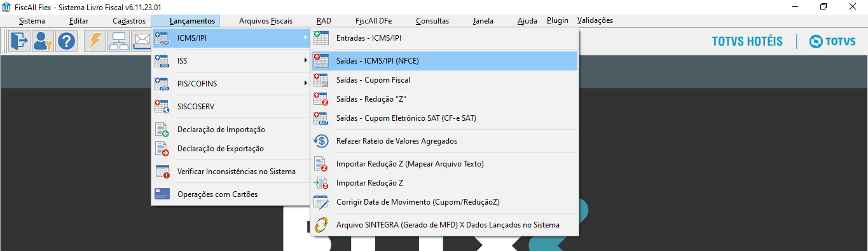Viewport: 868px width, 251px height.
Task: Open the RAD menu
Action: pyautogui.click(x=324, y=21)
